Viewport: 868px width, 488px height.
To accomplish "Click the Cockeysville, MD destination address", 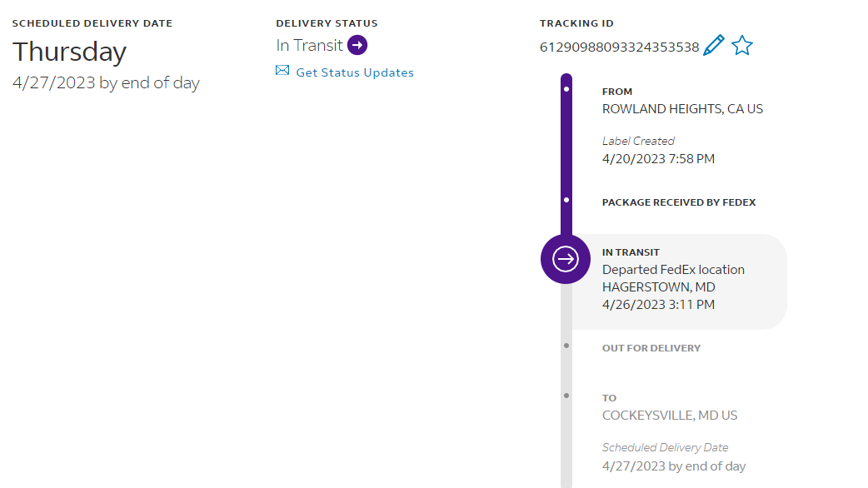I will pyautogui.click(x=670, y=416).
